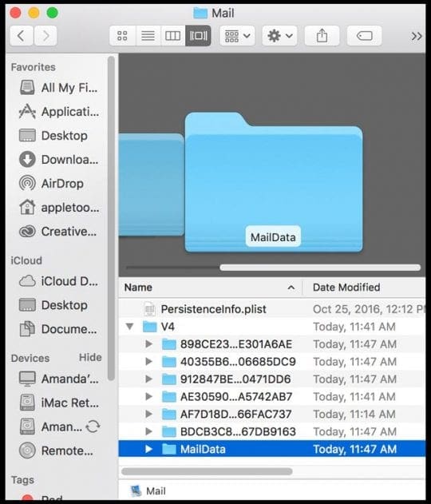
Task: Select the iMac Retina drive
Action: (59, 403)
